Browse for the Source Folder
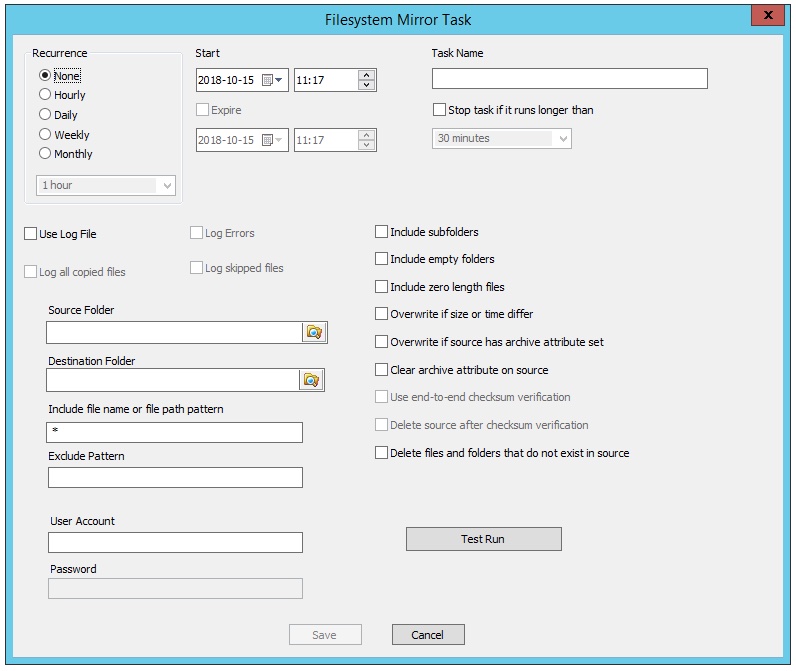 [x=314, y=332]
